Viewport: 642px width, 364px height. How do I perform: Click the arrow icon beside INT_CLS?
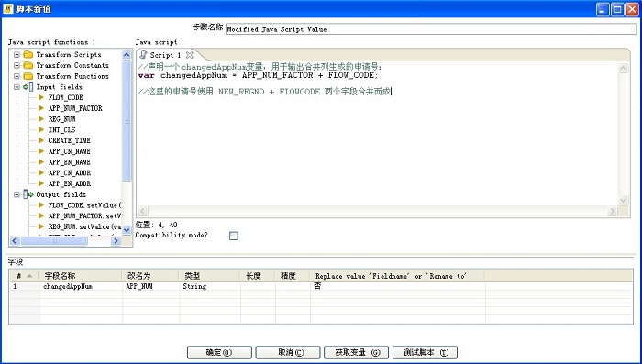41,130
